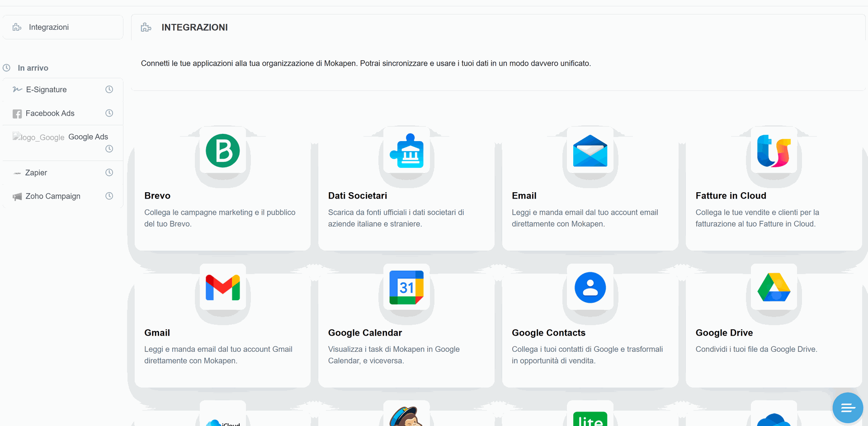Open the Brevo integration title

(x=157, y=196)
